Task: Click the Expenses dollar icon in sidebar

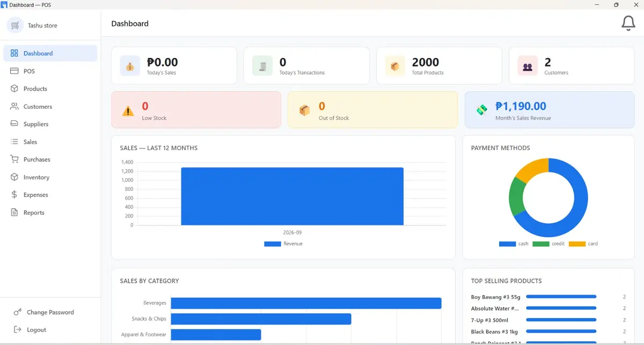Action: [x=14, y=195]
